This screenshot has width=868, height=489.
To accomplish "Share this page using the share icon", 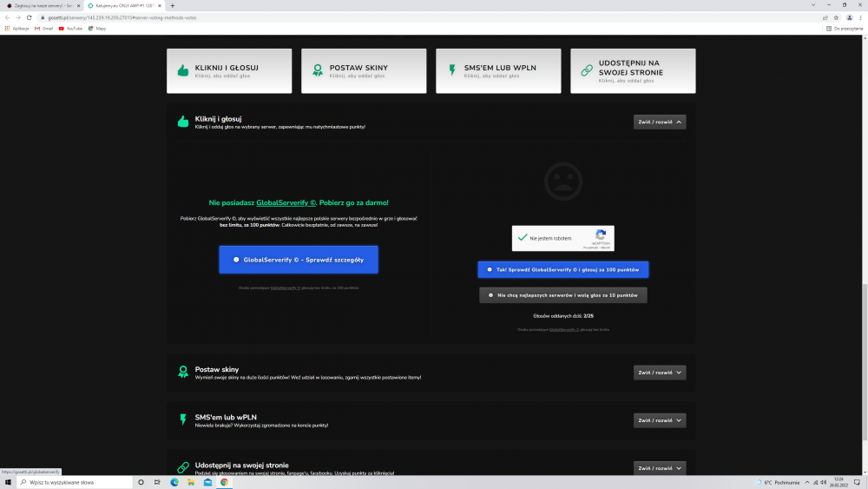I will [x=825, y=17].
